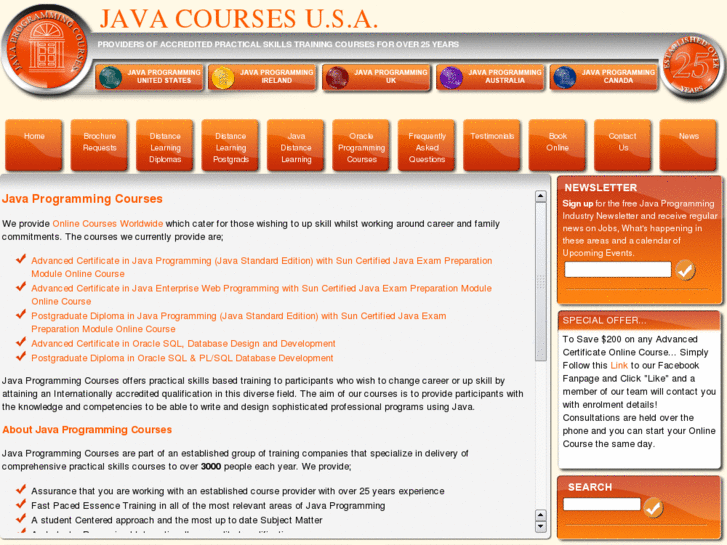
Task: Open Java Programming Ireland button
Action: (262, 77)
